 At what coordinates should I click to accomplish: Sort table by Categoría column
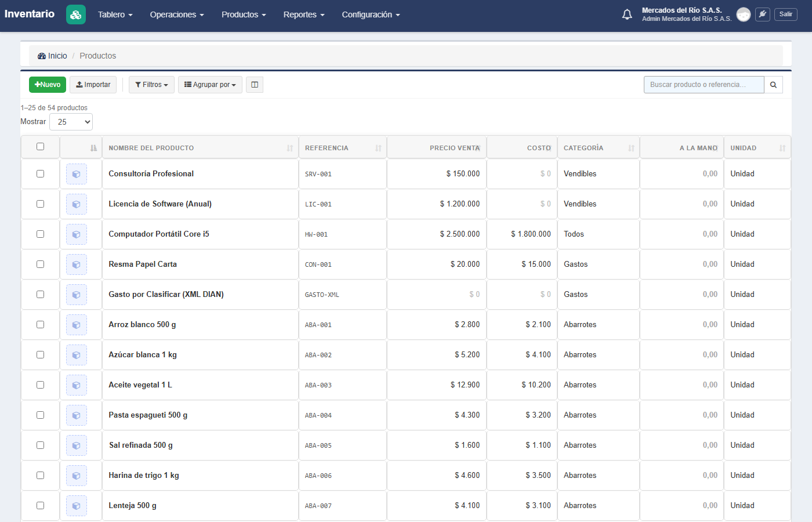coord(599,148)
